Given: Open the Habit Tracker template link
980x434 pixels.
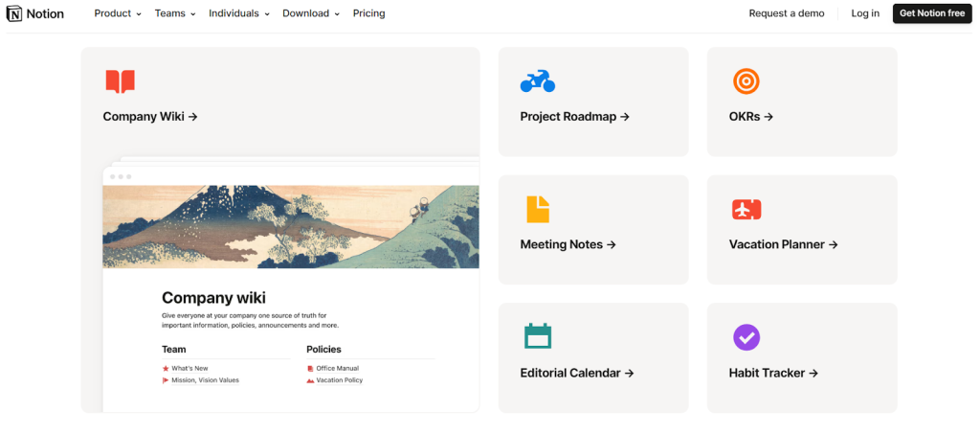Looking at the screenshot, I should [x=773, y=373].
